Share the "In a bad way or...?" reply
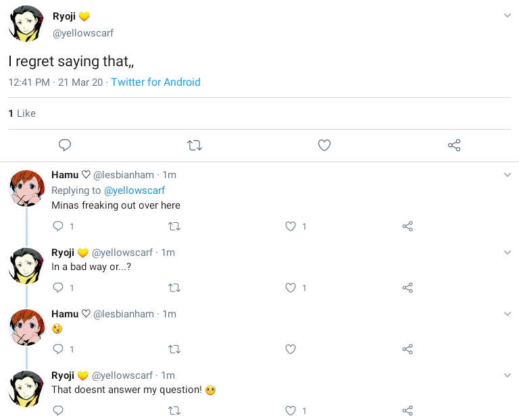 pyautogui.click(x=407, y=288)
